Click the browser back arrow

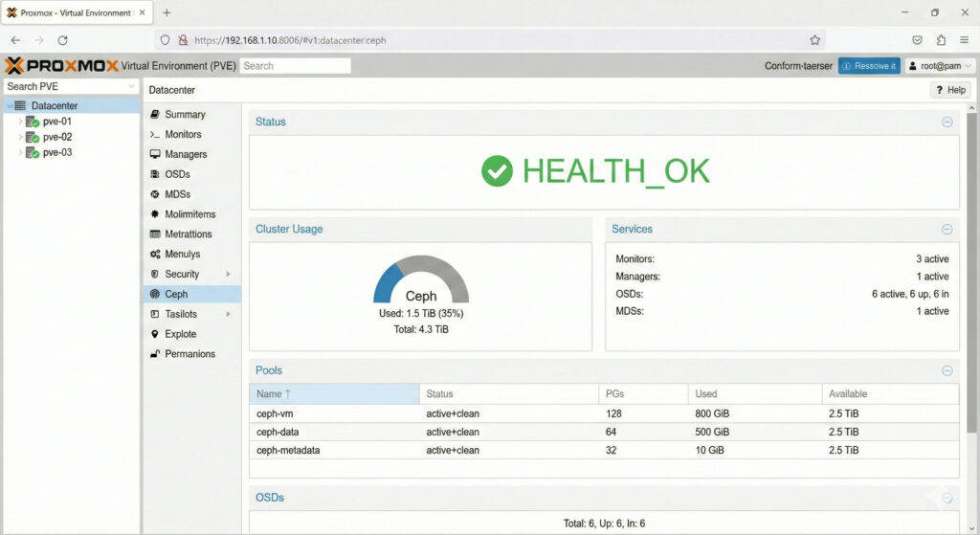(x=15, y=40)
